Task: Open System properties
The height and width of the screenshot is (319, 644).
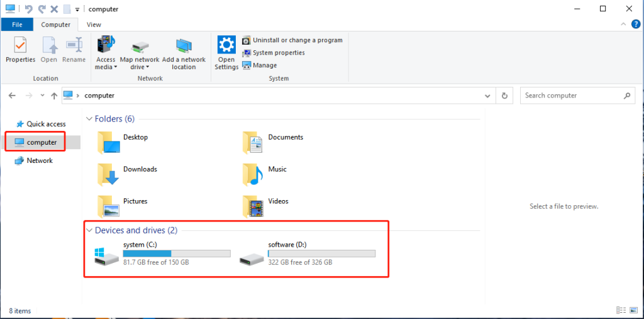Action: [x=278, y=53]
